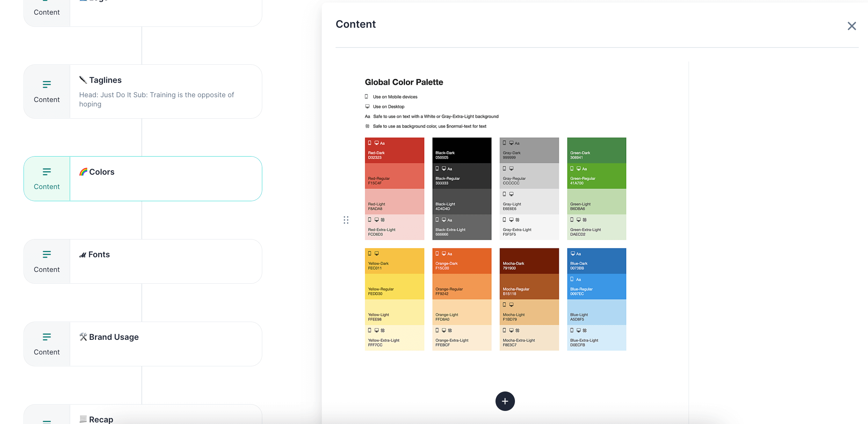Click the Taglines description text
Viewport: 868px width, 424px height.
[x=156, y=99]
